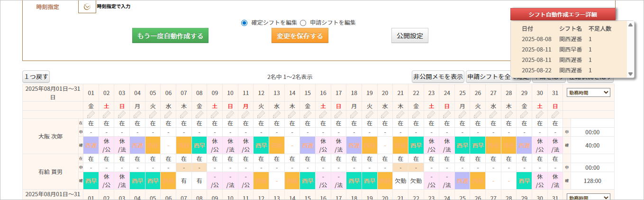Open the first 勤務時間 dropdown
The height and width of the screenshot is (200, 644).
pos(588,93)
